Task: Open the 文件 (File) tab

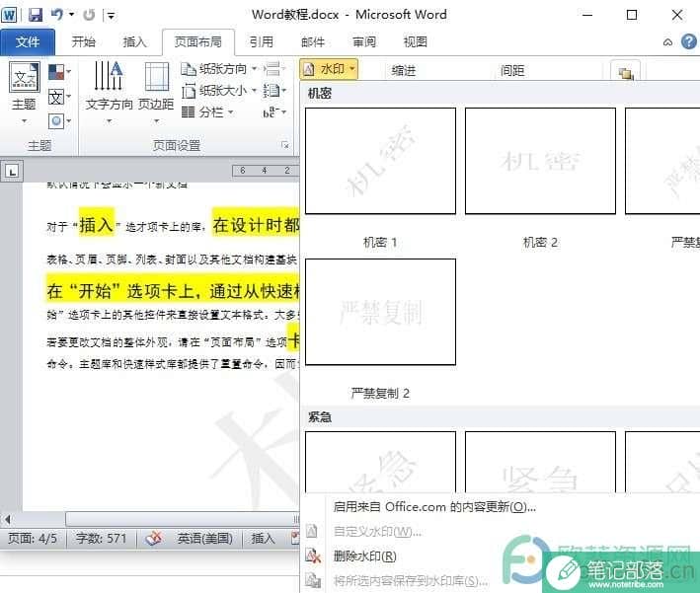Action: 28,42
